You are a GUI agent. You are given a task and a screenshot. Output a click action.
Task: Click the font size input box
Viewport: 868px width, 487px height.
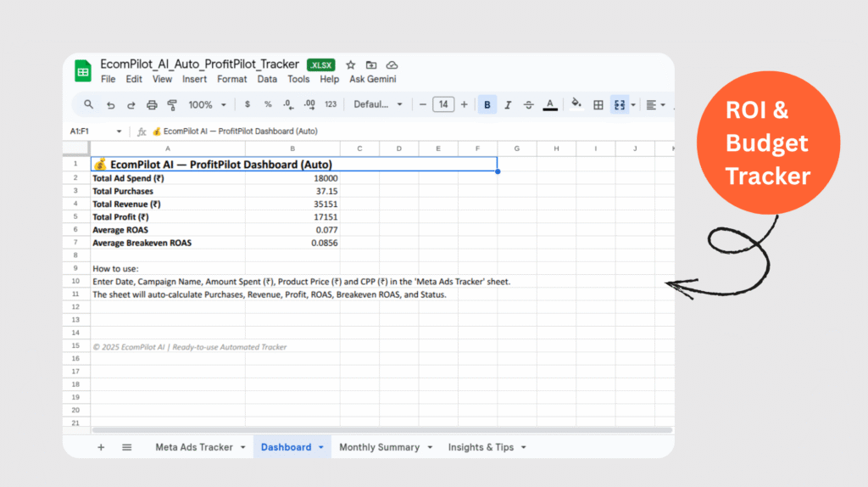coord(443,105)
